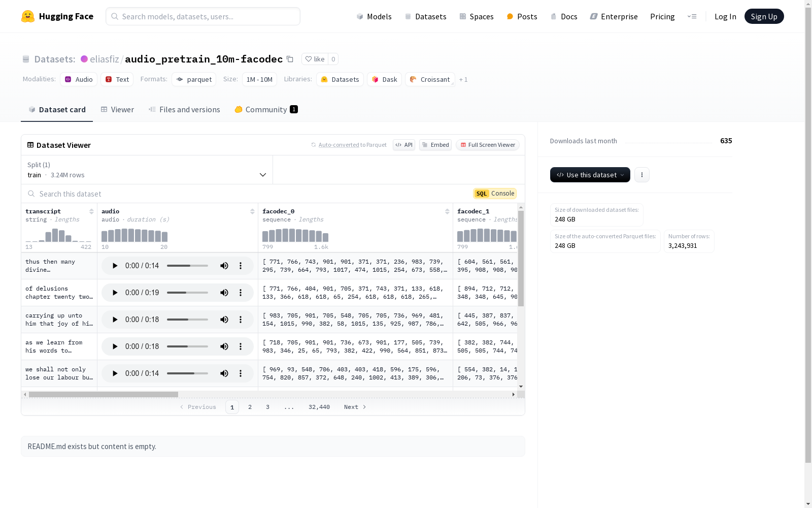
Task: Open the Full Screen Viewer
Action: (487, 145)
